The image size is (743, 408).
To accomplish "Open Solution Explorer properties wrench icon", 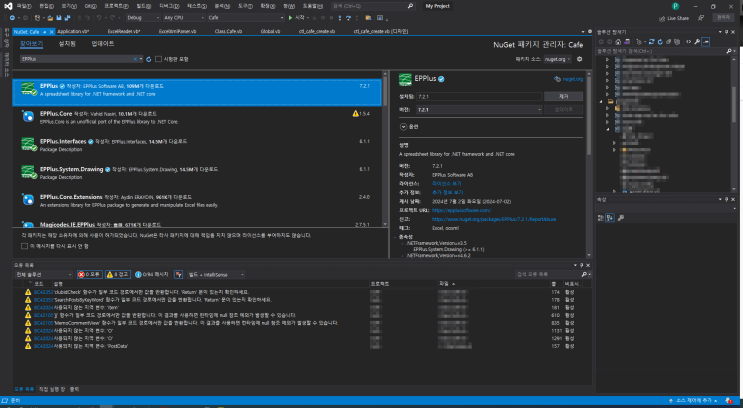I will (x=697, y=41).
